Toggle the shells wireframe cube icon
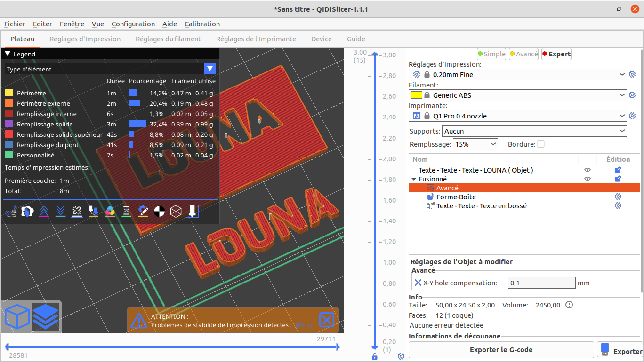The image size is (644, 362). (x=176, y=212)
